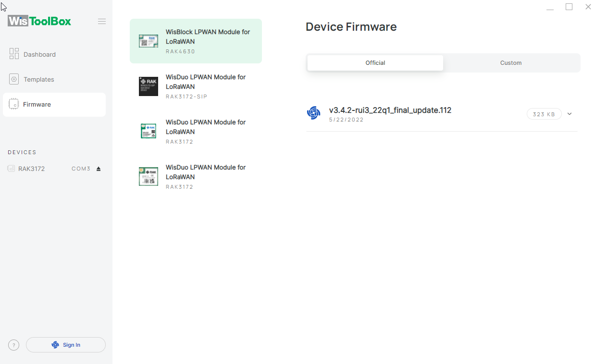The height and width of the screenshot is (364, 595).
Task: Open the Dashboard page
Action: (x=54, y=54)
